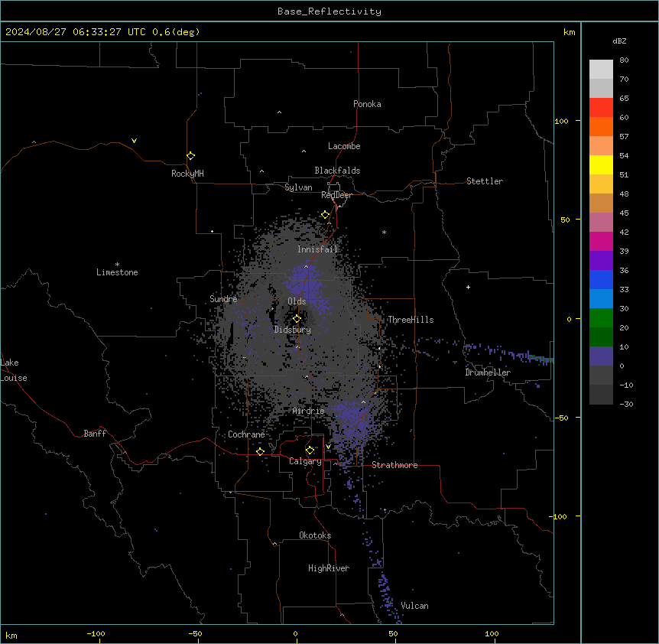Click the Drumheller city label
The width and height of the screenshot is (659, 644).
pos(488,372)
